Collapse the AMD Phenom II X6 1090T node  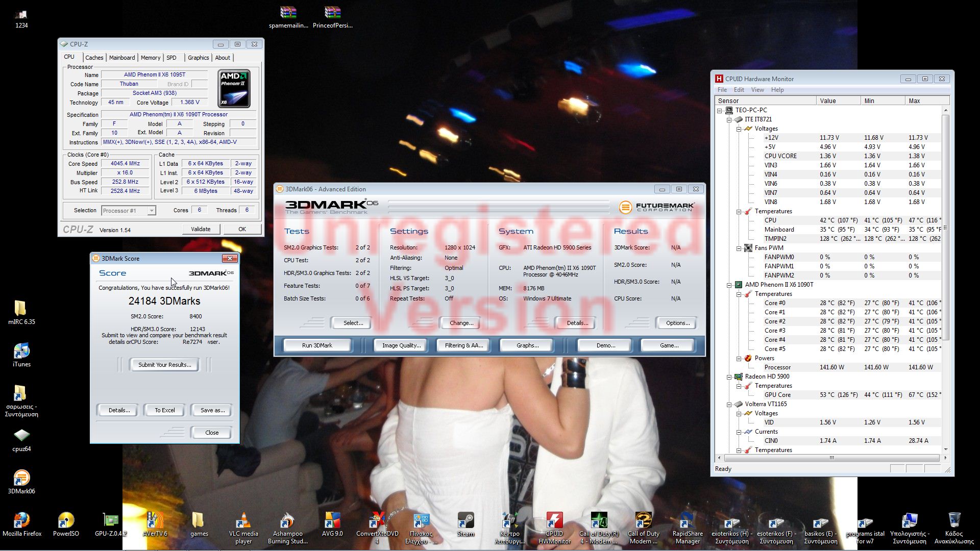point(729,285)
